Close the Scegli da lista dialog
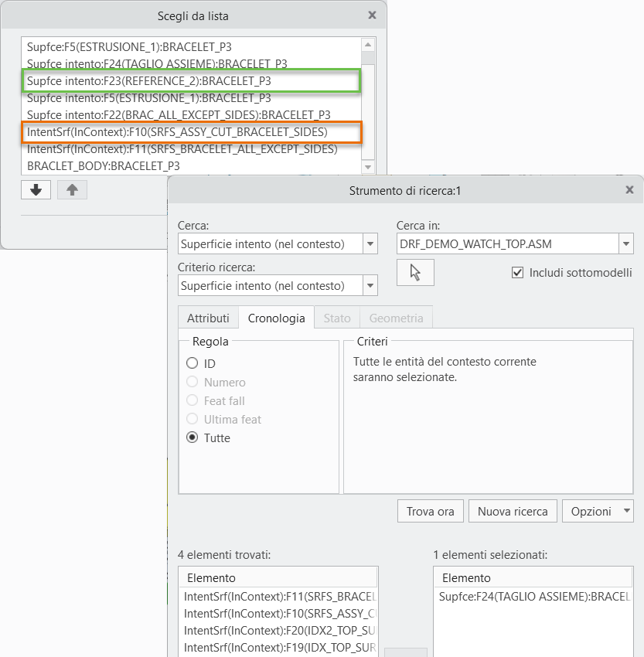This screenshot has height=657, width=644. coord(372,15)
